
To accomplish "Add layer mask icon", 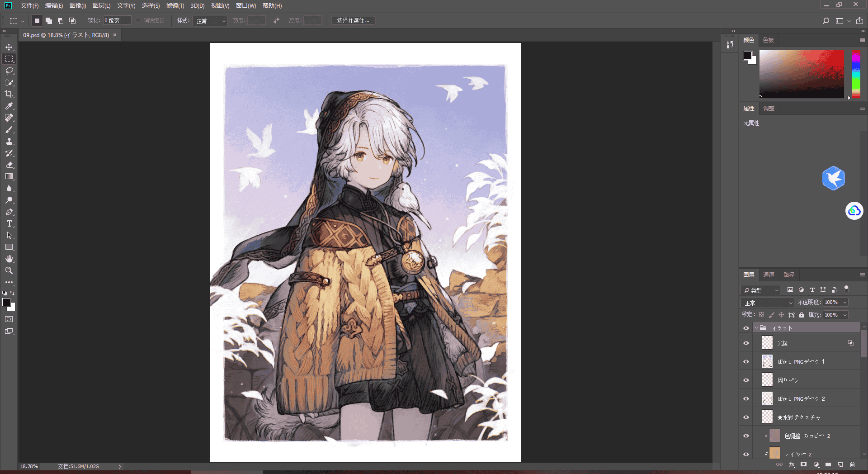I will coord(803,465).
